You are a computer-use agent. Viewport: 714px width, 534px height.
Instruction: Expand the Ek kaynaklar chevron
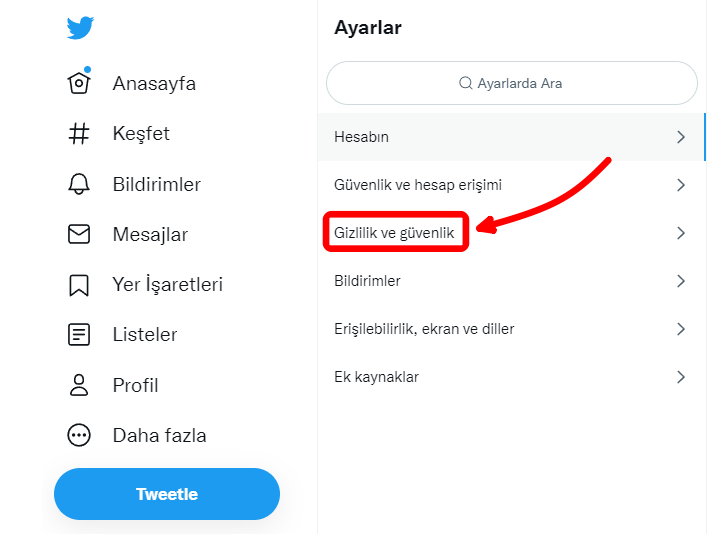(x=681, y=377)
